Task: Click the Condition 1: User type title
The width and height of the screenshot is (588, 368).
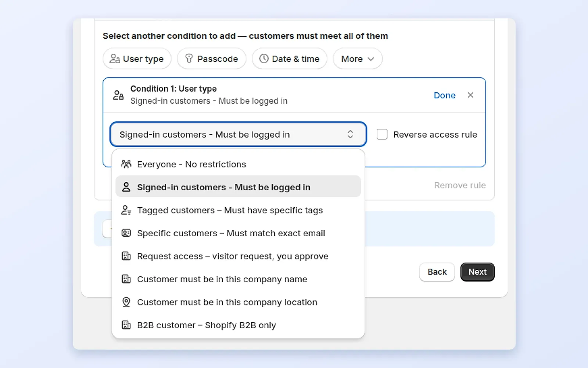Action: pyautogui.click(x=173, y=89)
